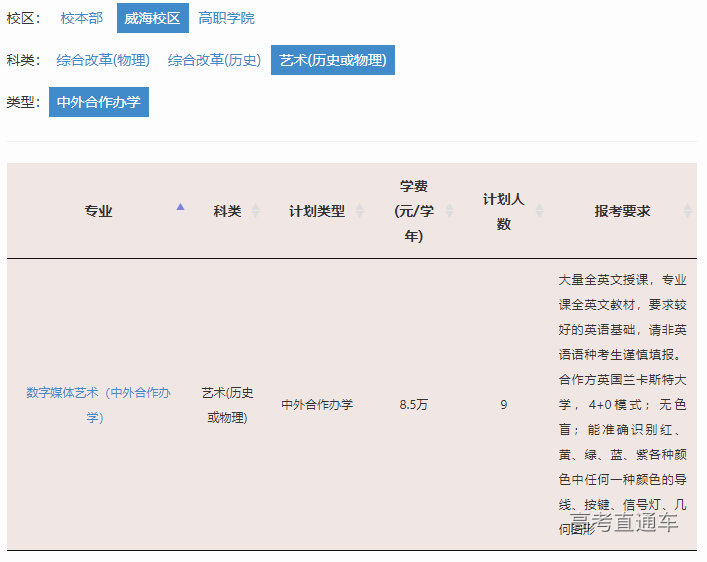Click the 科类 column header text
The image size is (707, 562).
[227, 211]
